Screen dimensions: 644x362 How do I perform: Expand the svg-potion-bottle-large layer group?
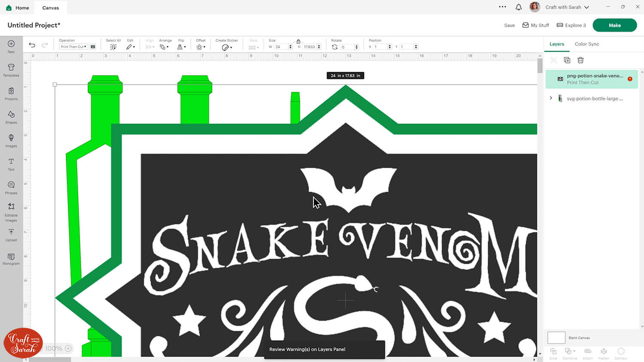tap(551, 98)
